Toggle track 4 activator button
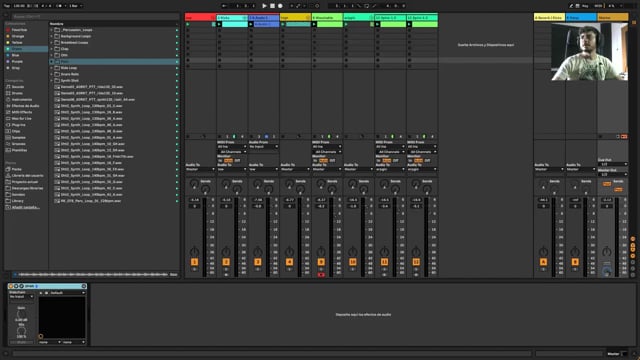640x360 pixels. pyautogui.click(x=289, y=262)
